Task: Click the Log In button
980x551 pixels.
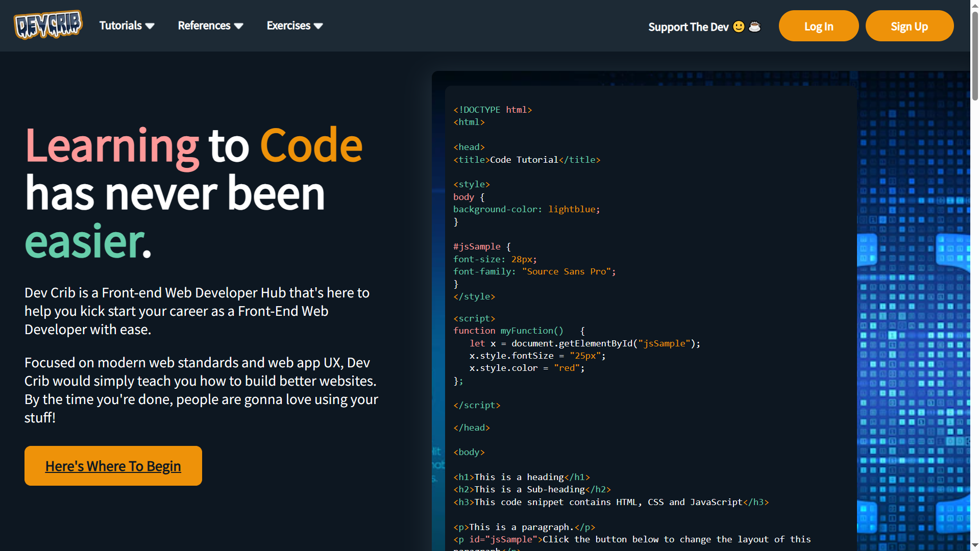Action: click(819, 26)
